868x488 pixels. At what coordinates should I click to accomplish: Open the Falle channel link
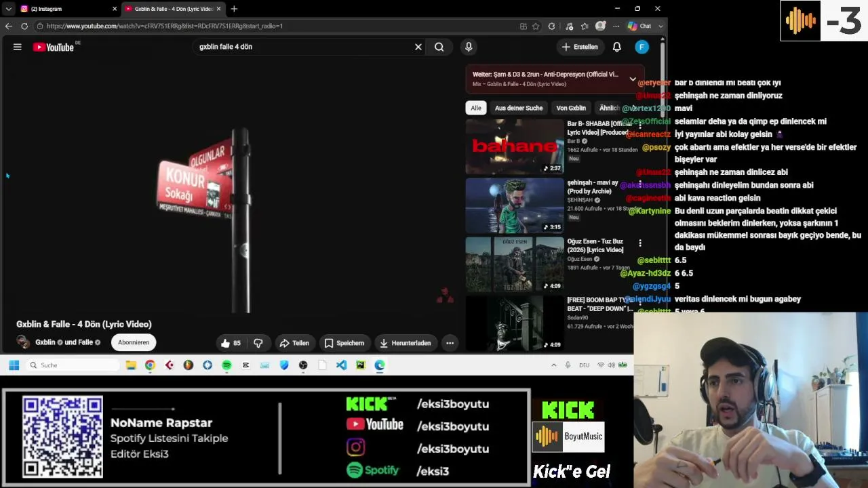(85, 342)
